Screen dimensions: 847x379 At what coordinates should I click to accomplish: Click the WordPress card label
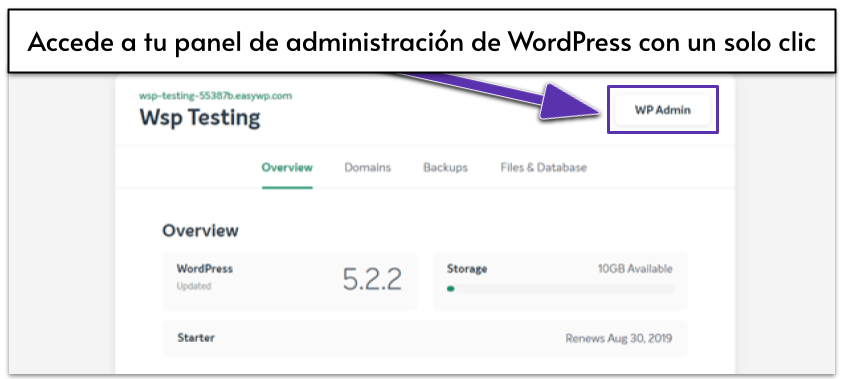tap(205, 268)
